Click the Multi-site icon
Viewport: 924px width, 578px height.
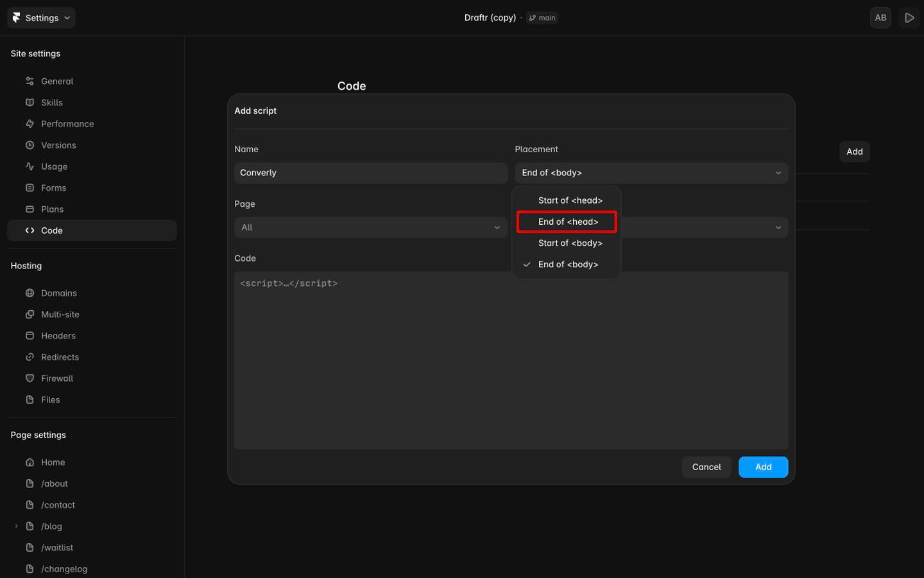(30, 314)
